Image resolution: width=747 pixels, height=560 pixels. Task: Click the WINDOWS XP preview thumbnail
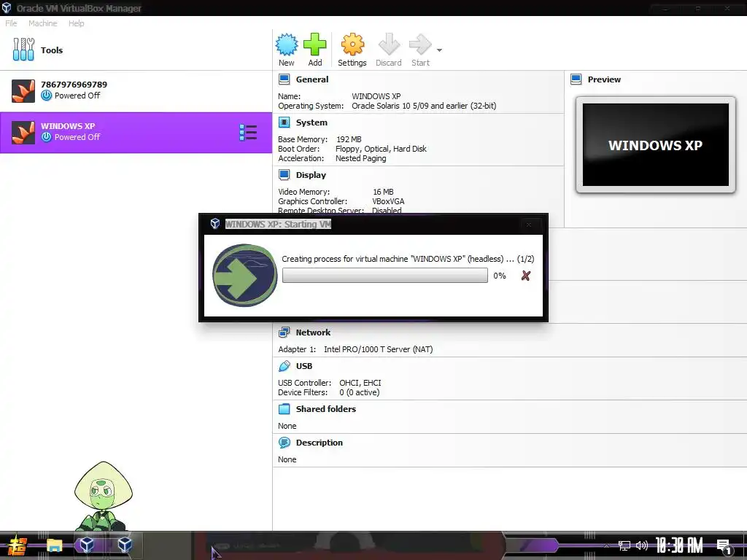(656, 145)
